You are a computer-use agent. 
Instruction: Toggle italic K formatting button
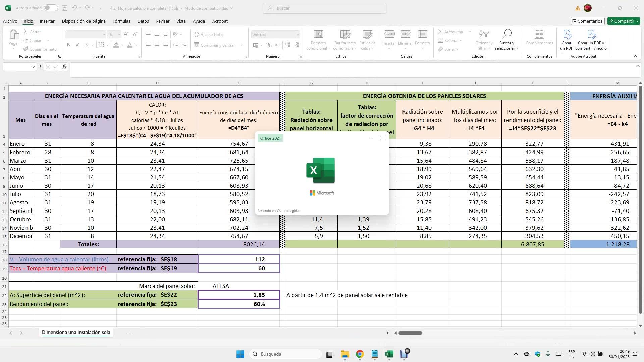point(77,45)
